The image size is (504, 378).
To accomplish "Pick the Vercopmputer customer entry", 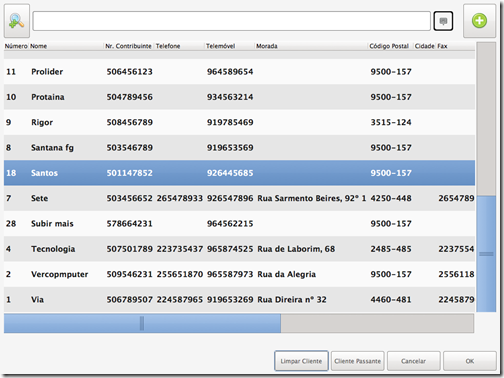I will click(x=239, y=274).
